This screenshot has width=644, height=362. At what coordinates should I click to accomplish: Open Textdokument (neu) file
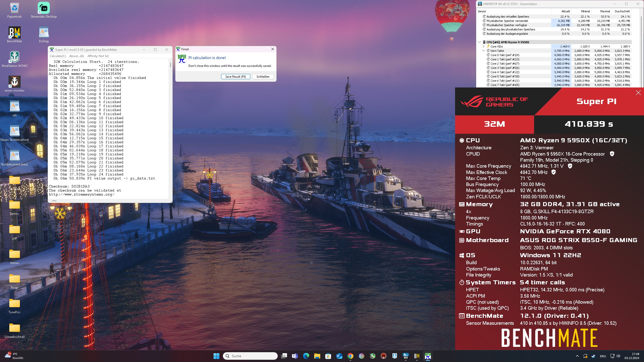click(x=14, y=158)
